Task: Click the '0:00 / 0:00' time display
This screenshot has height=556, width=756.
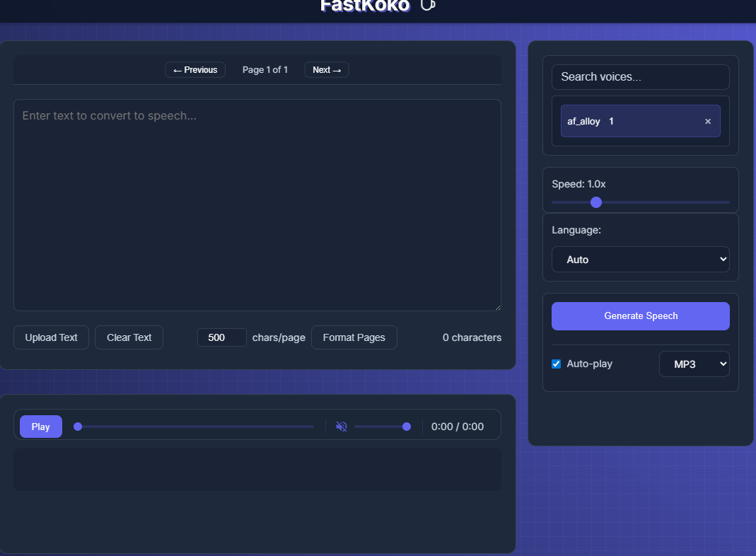Action: (x=457, y=427)
